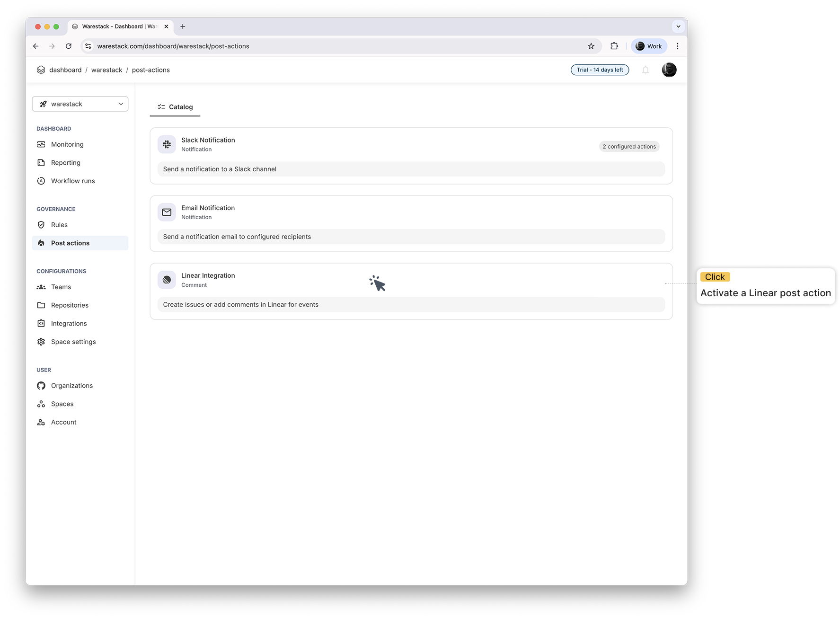Image resolution: width=840 pixels, height=619 pixels.
Task: Reload the page with refresh icon
Action: 69,46
